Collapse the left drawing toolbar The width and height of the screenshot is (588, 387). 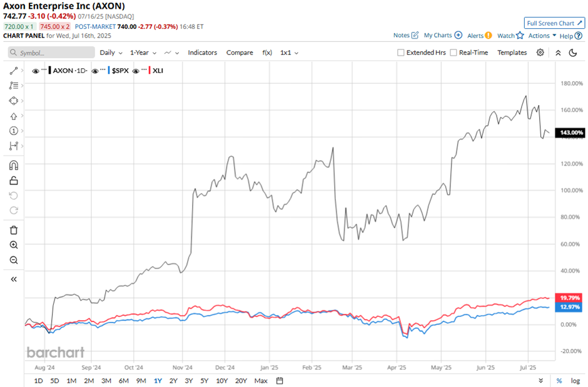point(14,279)
